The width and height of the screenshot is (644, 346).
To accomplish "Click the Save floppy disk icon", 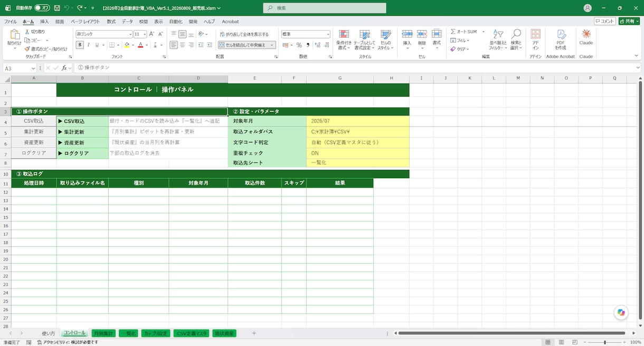I will pos(56,8).
